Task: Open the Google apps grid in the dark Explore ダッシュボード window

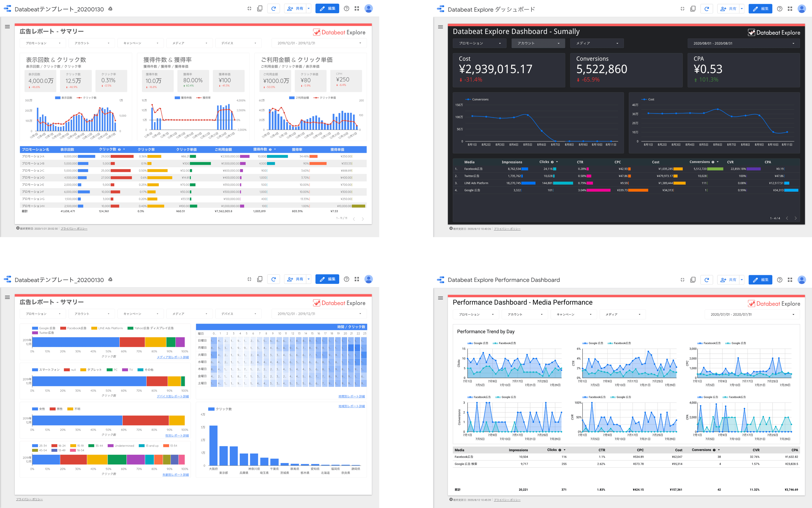Action: click(790, 9)
